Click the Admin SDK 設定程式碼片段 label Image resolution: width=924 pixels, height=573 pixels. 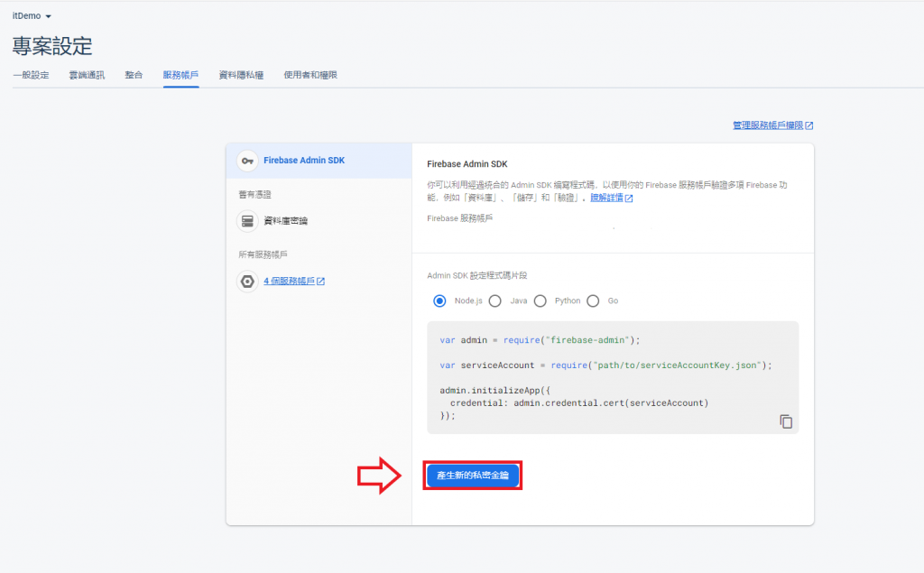pyautogui.click(x=476, y=275)
